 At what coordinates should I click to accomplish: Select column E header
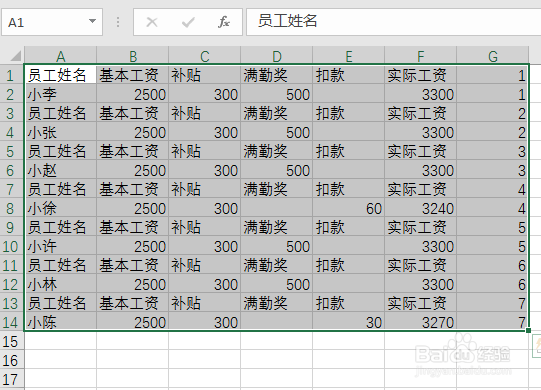click(x=348, y=56)
